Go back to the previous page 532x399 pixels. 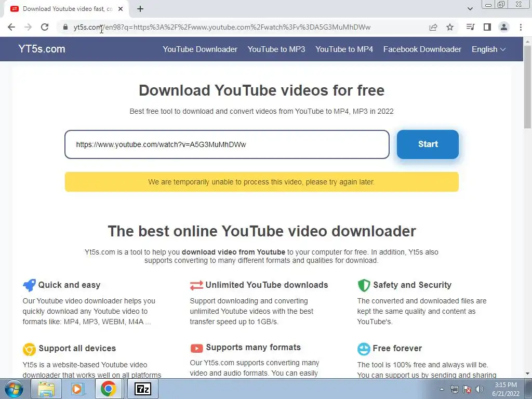(11, 27)
